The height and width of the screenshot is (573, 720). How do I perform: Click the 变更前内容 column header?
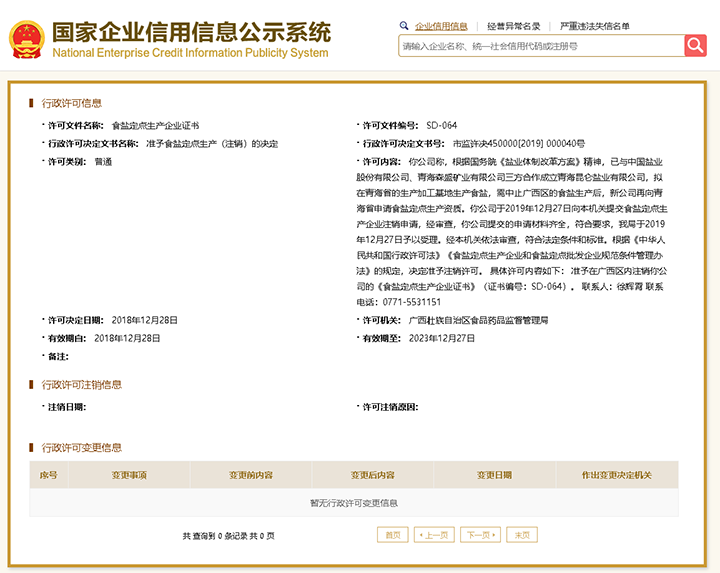tap(250, 475)
